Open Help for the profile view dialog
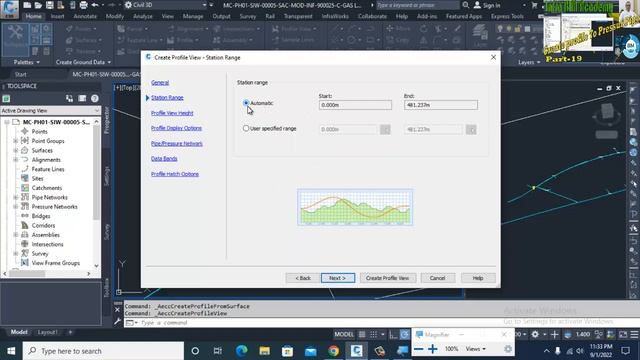This screenshot has height=360, width=640. point(478,278)
